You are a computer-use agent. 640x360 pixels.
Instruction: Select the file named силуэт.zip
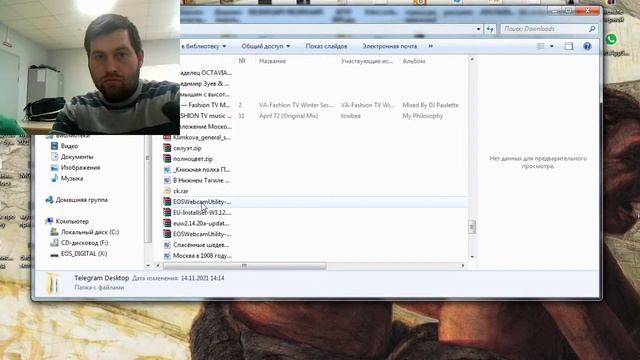[x=187, y=148]
